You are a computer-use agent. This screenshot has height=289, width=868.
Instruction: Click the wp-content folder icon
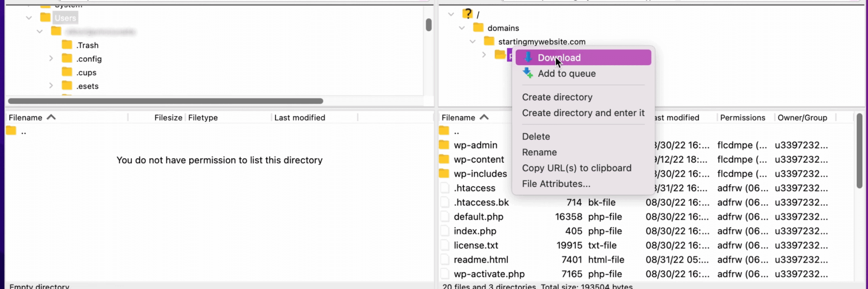444,159
